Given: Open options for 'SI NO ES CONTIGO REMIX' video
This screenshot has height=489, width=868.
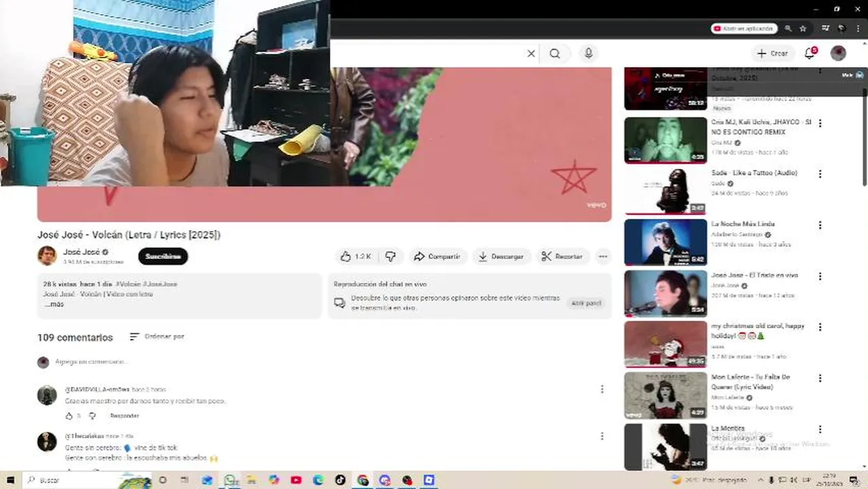Looking at the screenshot, I should click(820, 124).
